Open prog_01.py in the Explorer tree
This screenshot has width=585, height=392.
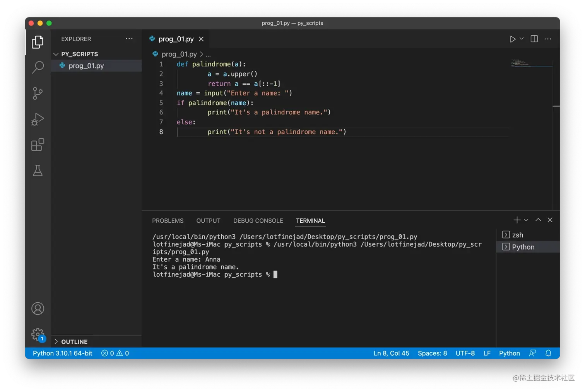(96, 66)
